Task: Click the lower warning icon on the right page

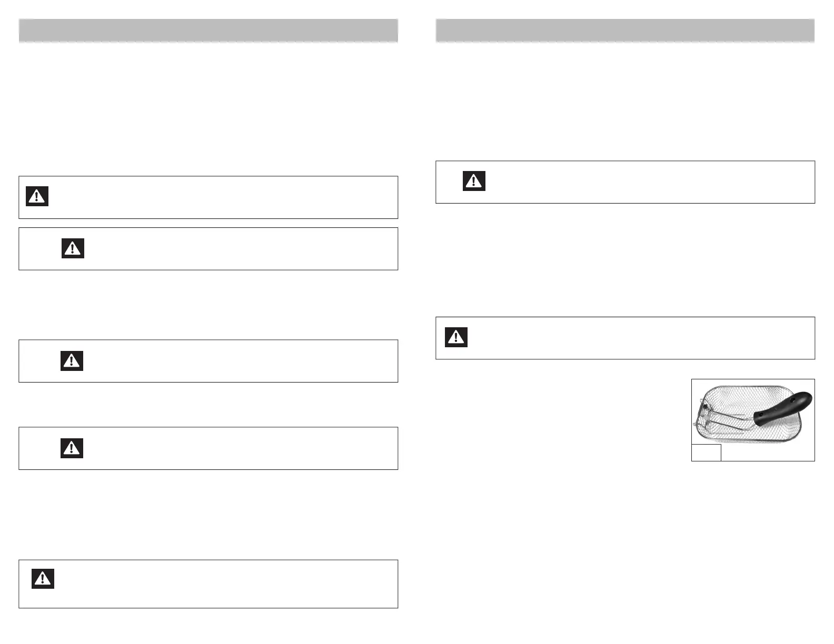Action: (456, 337)
